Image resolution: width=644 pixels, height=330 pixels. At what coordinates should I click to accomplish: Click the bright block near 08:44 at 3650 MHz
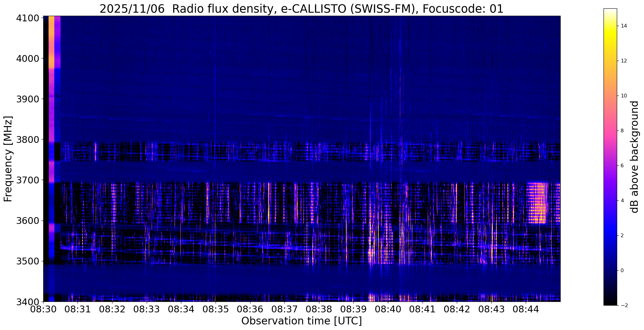(x=538, y=203)
